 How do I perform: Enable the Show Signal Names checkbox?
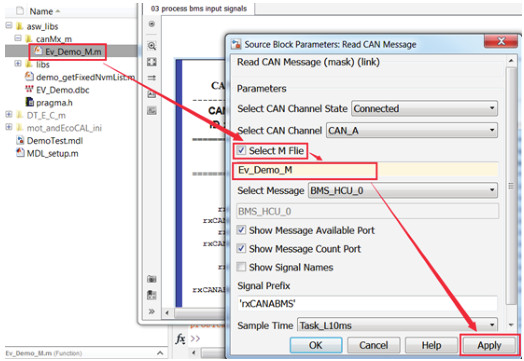pyautogui.click(x=241, y=267)
